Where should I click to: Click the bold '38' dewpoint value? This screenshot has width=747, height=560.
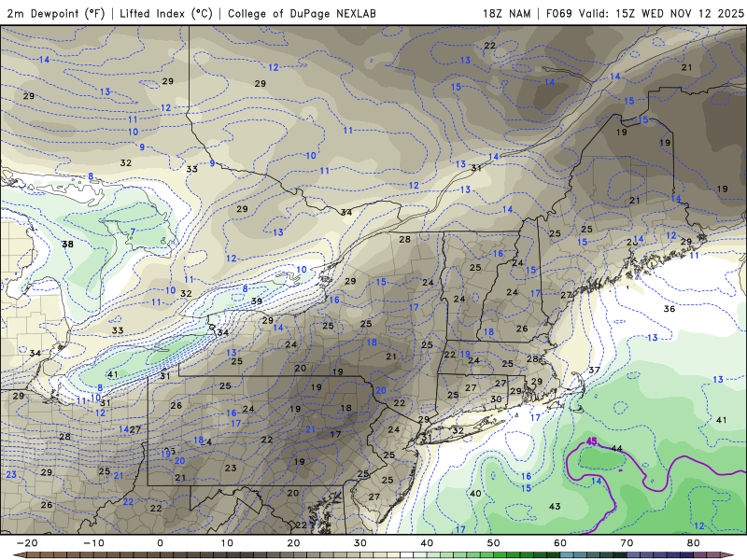(67, 245)
